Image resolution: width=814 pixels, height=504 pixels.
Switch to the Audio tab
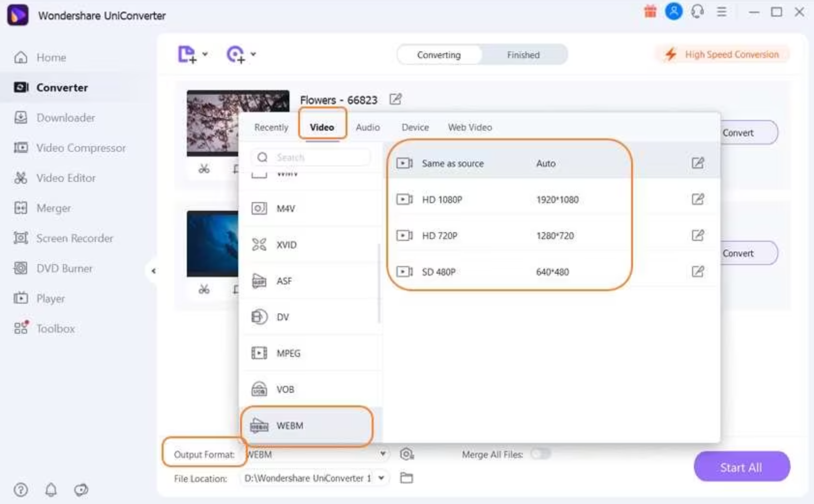(368, 127)
